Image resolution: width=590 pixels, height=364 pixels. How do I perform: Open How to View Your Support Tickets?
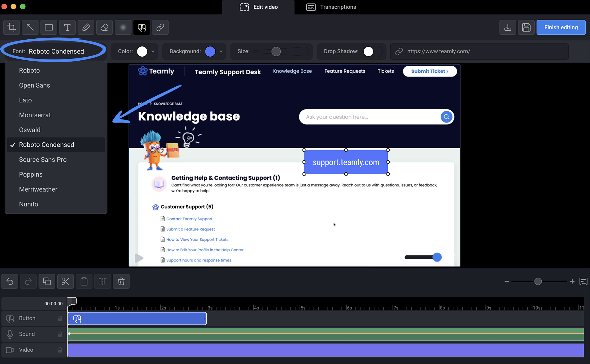197,240
